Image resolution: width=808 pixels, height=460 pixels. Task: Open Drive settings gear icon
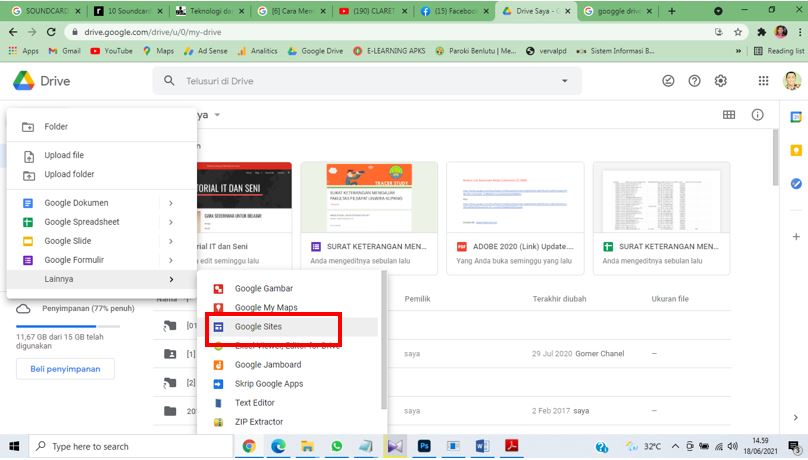(720, 81)
